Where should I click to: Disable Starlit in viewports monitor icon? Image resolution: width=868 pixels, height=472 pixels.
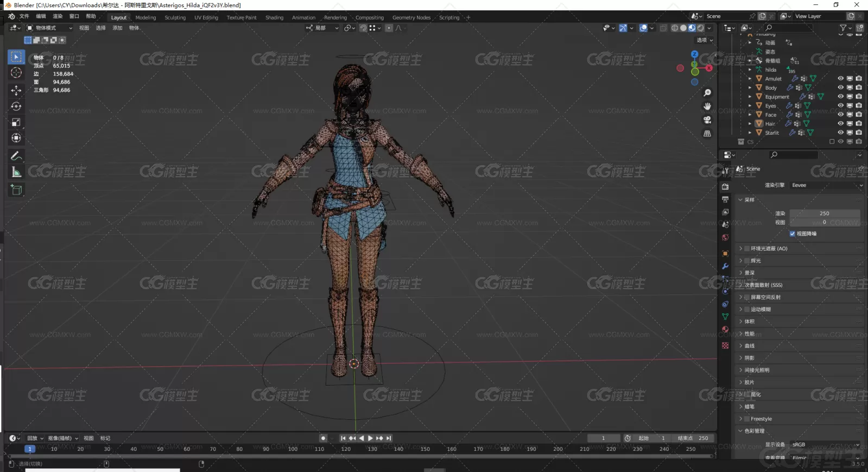pos(850,133)
